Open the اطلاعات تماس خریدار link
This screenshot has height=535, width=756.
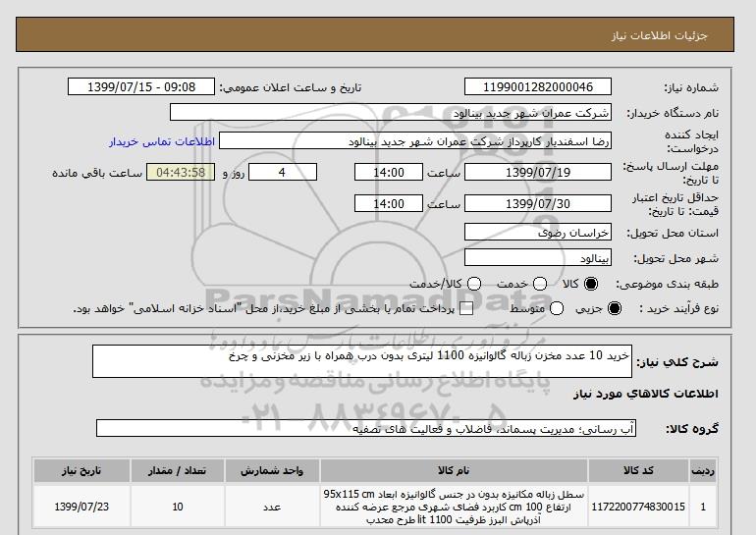tap(162, 141)
